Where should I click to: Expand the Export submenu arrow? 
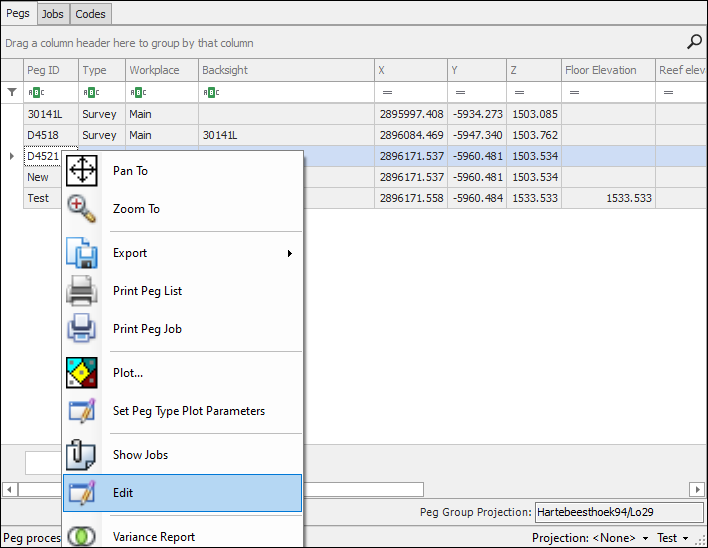290,254
